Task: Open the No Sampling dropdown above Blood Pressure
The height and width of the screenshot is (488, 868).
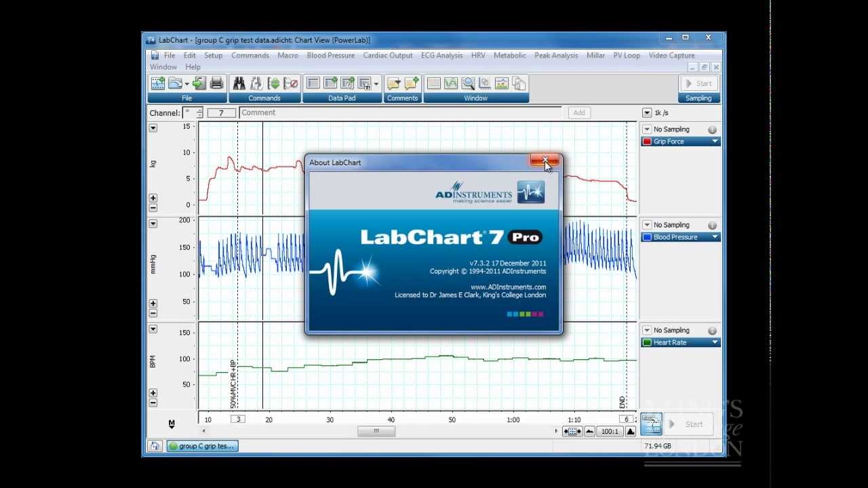Action: pos(647,225)
